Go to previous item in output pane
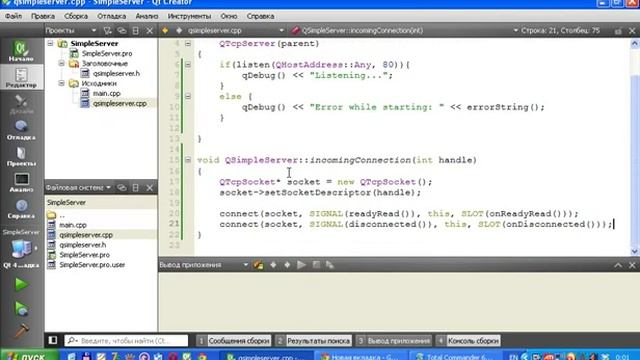Screen dimensions: 640x360 pos(273,265)
